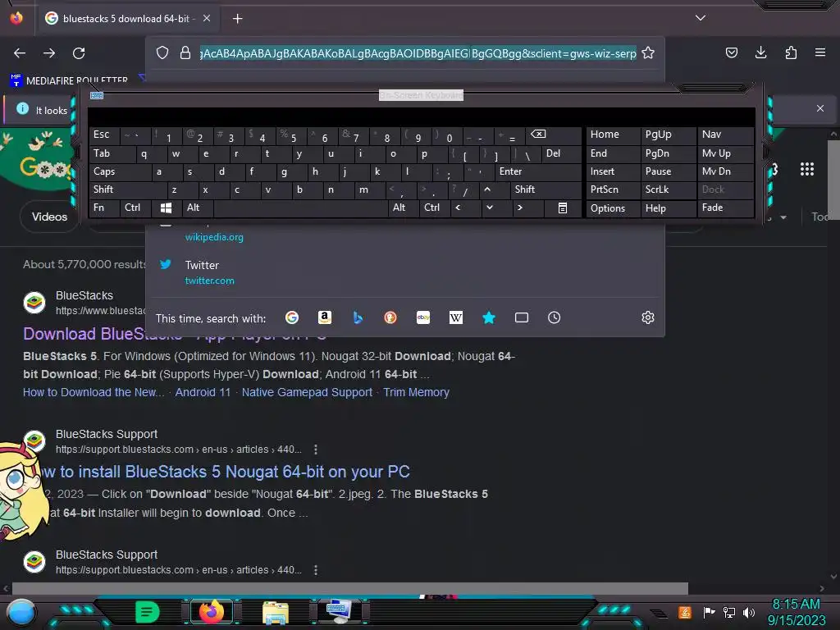Bookmark this page with the star icon
This screenshot has height=630, width=840.
point(648,52)
